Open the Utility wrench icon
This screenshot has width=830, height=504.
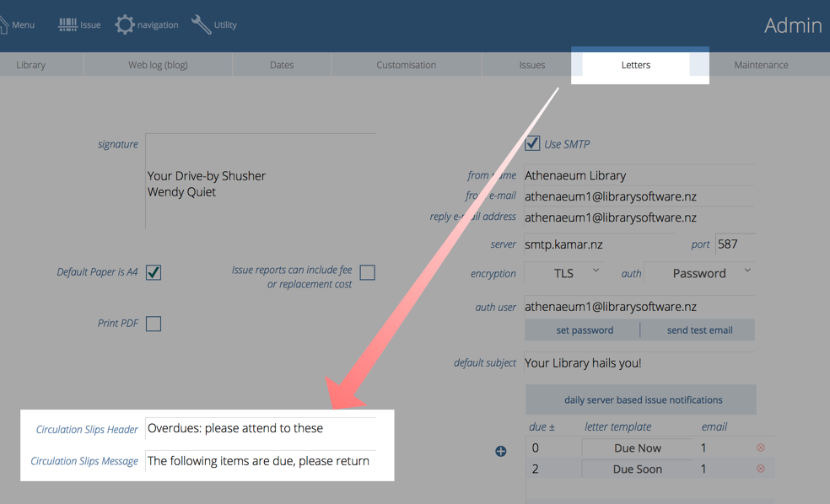(201, 24)
